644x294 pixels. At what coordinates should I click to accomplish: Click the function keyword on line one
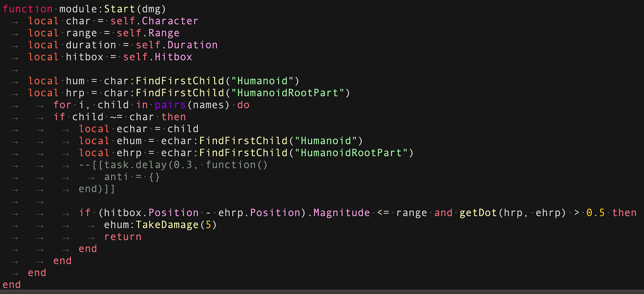27,8
